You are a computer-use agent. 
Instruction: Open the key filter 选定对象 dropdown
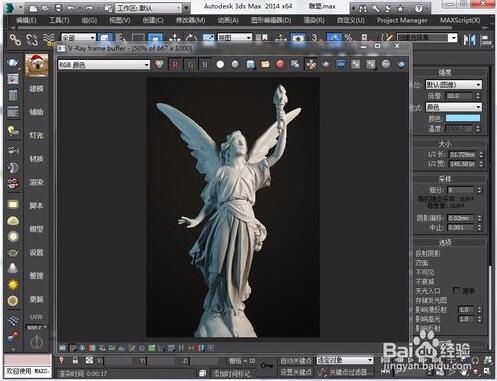pyautogui.click(x=345, y=360)
